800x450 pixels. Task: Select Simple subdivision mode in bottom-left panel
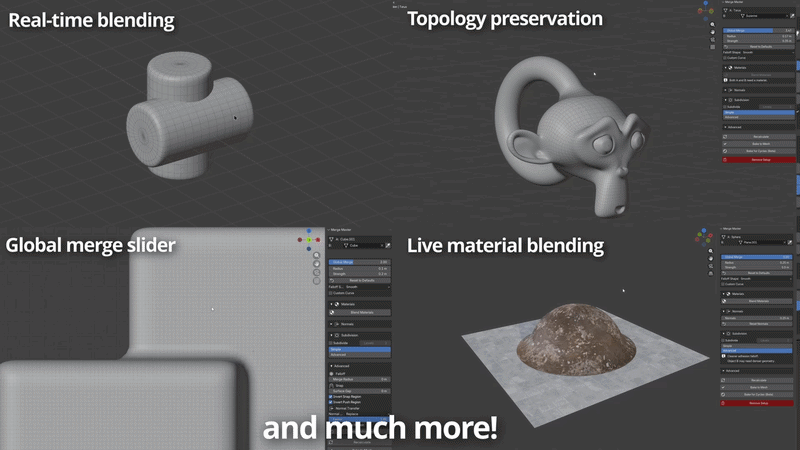pyautogui.click(x=360, y=349)
